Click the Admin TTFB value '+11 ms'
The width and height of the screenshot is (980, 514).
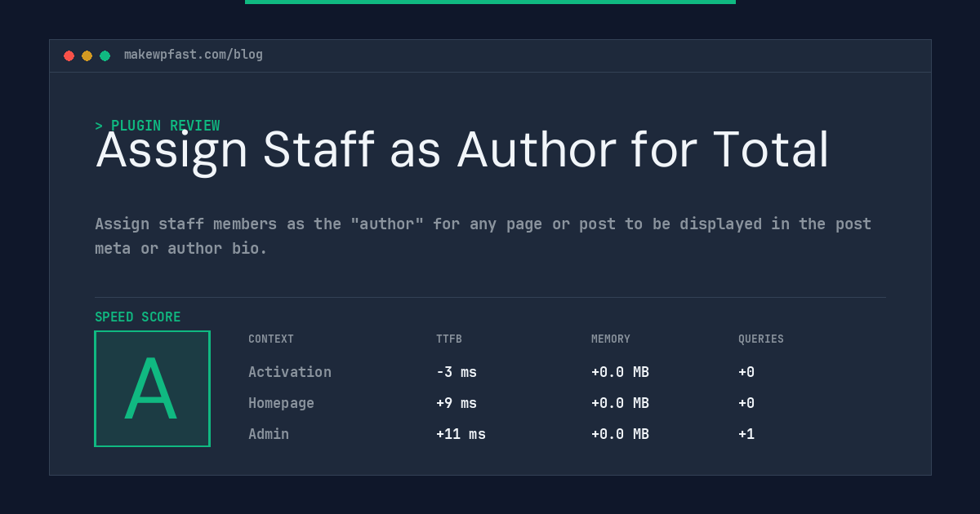pyautogui.click(x=461, y=434)
